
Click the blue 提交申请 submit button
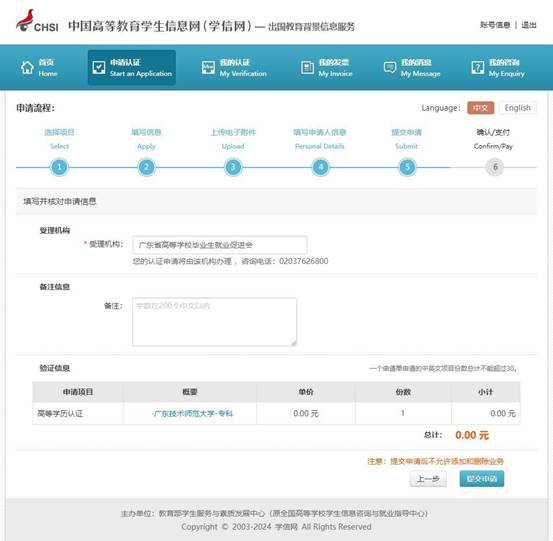coord(482,479)
